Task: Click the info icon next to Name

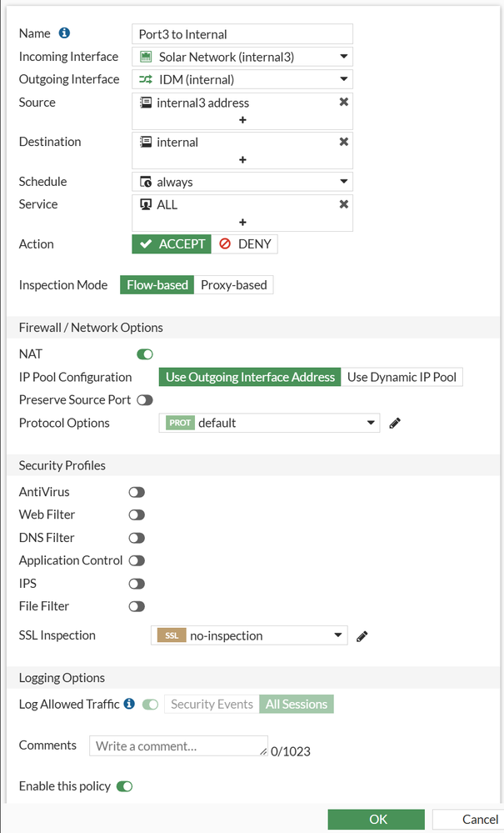Action: [64, 33]
